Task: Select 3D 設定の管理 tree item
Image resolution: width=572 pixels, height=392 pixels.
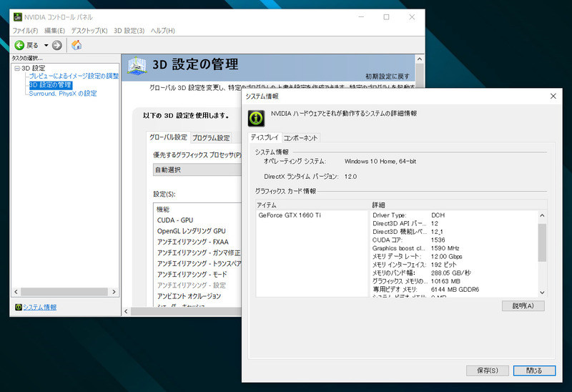Action: coord(50,85)
